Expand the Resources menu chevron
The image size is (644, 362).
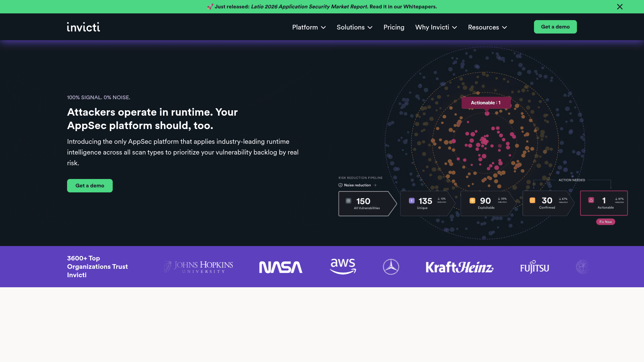pos(504,27)
